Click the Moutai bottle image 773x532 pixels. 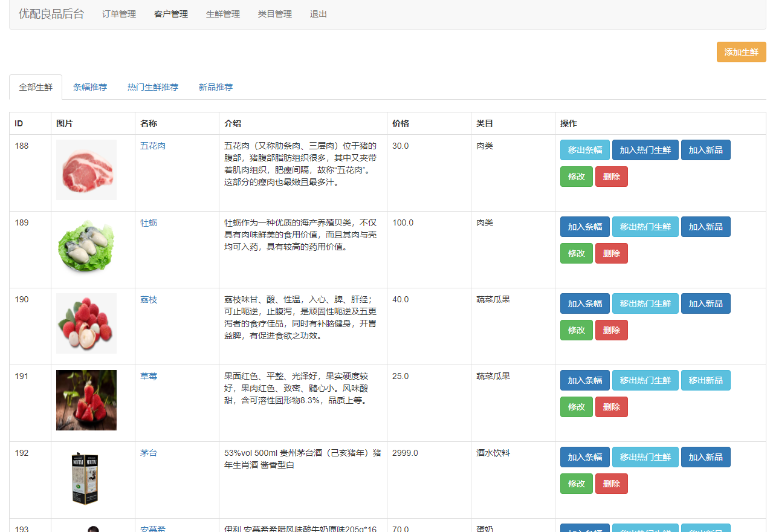point(86,478)
